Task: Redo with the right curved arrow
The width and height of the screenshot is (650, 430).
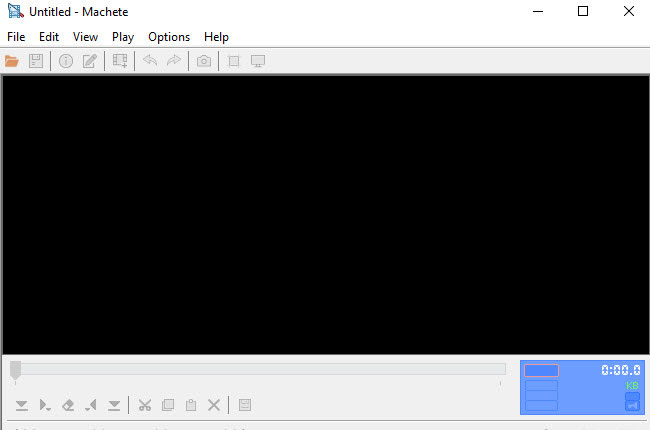Action: 174,61
